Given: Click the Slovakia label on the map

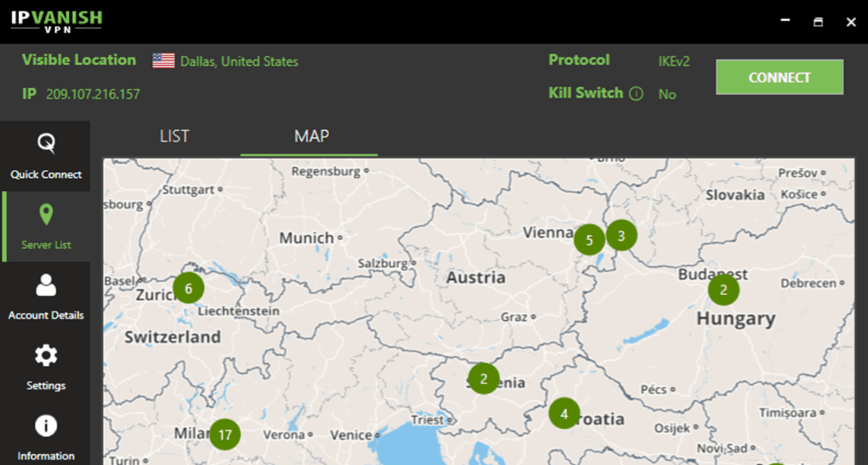Looking at the screenshot, I should click(x=735, y=195).
